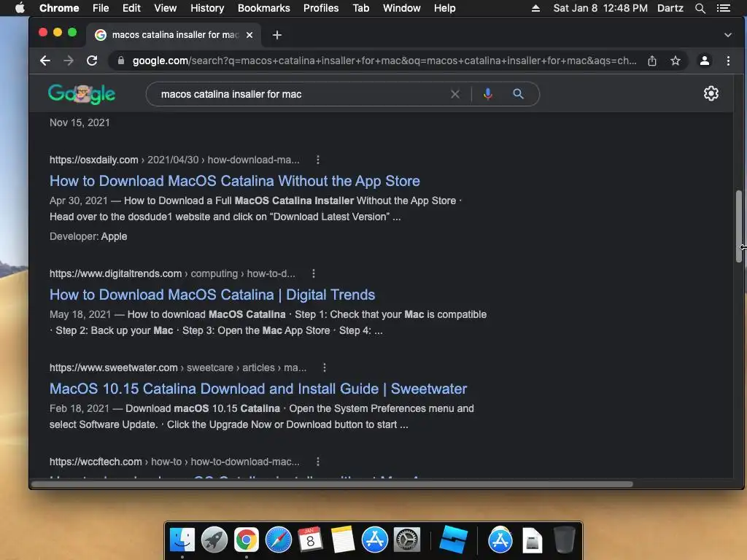Go forward with the forward arrow
Viewport: 747px width, 560px height.
tap(69, 61)
